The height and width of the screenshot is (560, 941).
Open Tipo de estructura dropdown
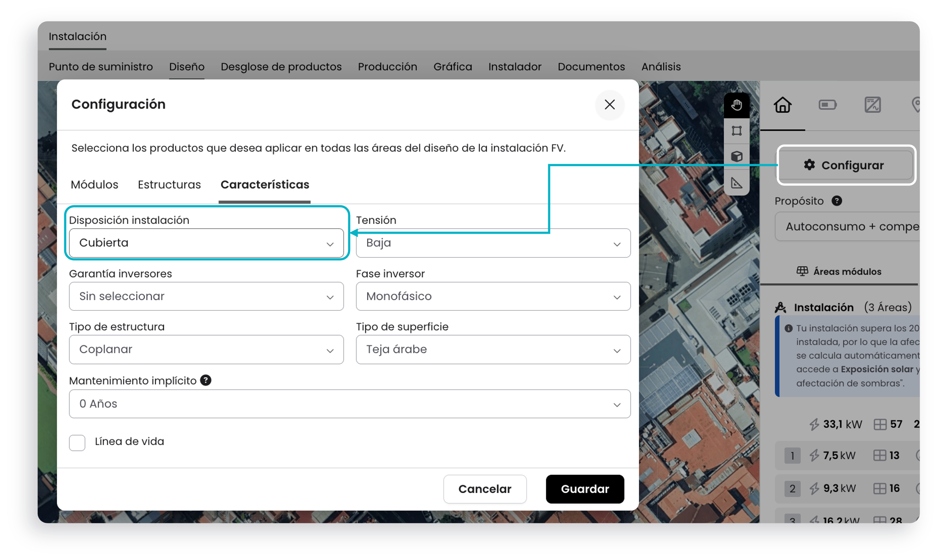coord(206,349)
